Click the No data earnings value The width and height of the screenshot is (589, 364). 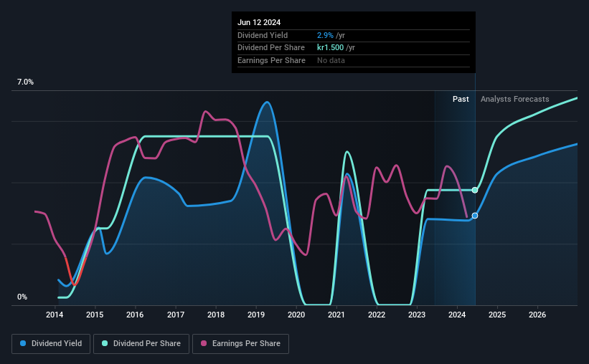click(x=331, y=60)
